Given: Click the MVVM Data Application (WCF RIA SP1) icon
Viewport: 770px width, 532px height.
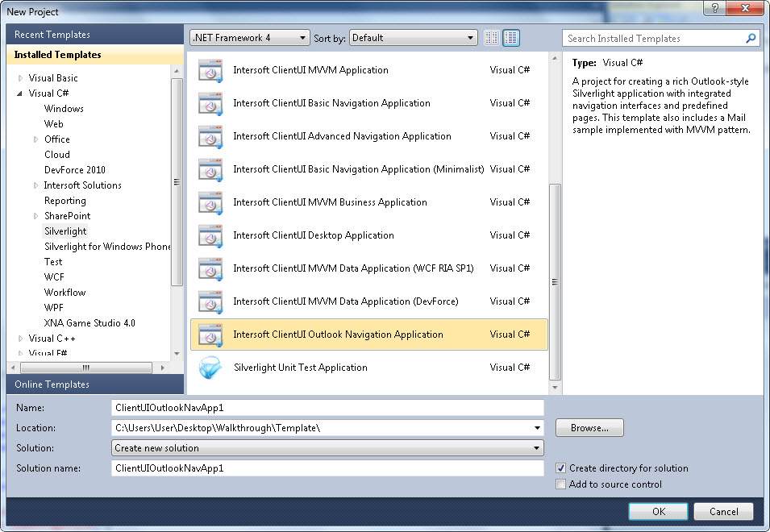Looking at the screenshot, I should coord(210,268).
